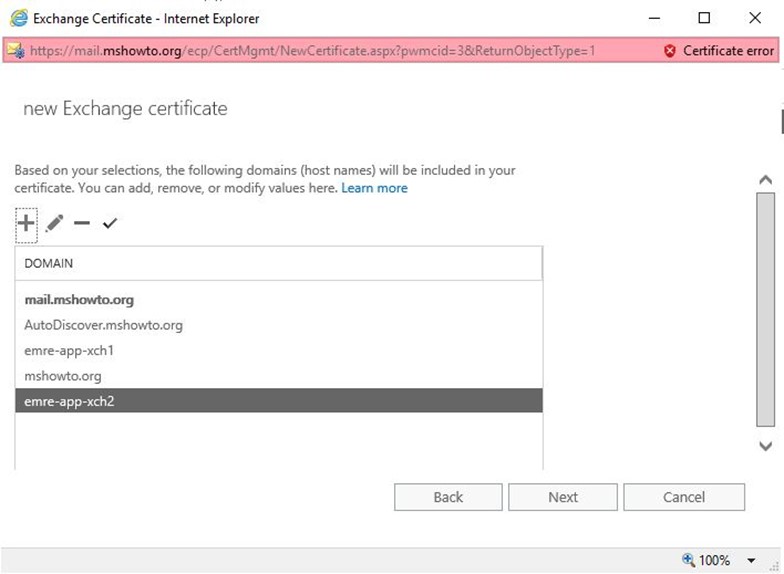Select the emre-app-xch2 highlighted row

click(278, 401)
